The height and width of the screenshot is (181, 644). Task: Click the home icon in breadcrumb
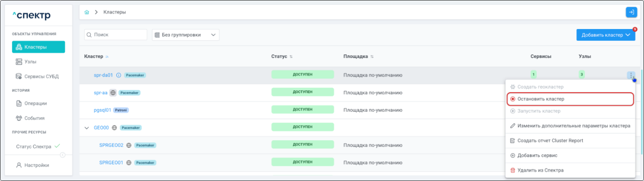86,12
